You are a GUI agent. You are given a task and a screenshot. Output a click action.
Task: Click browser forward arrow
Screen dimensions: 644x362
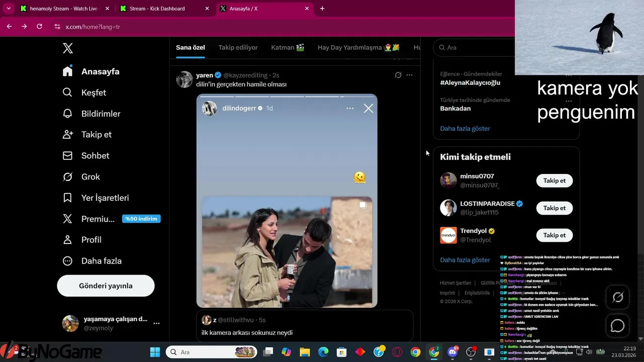click(x=24, y=26)
